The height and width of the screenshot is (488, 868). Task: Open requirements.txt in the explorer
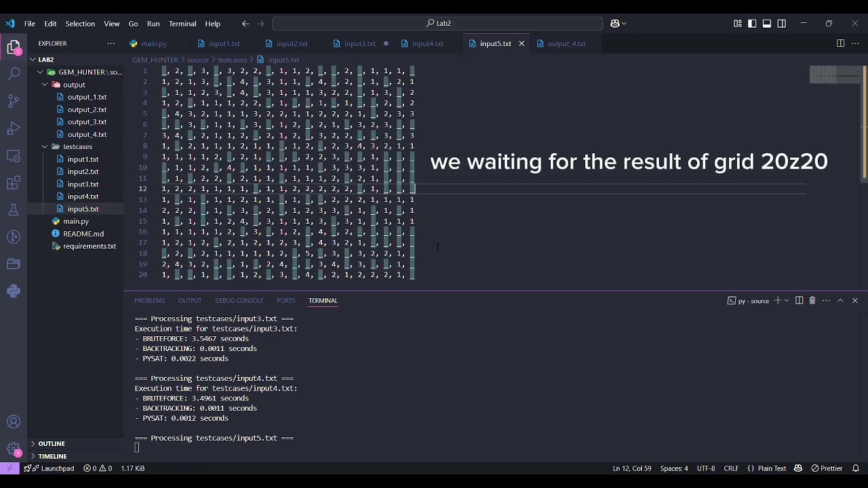point(89,246)
